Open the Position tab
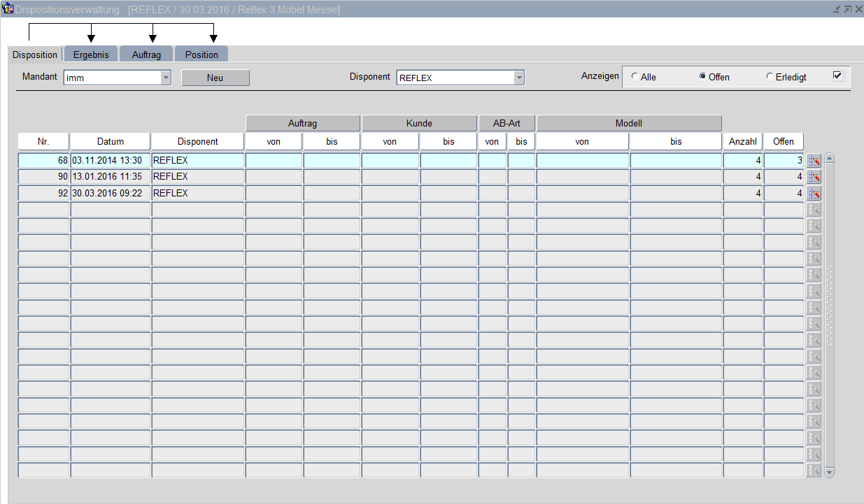The image size is (864, 504). [201, 55]
